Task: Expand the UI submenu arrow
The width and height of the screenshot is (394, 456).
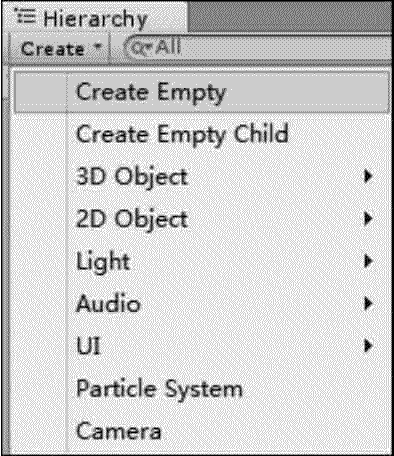Action: pos(368,346)
